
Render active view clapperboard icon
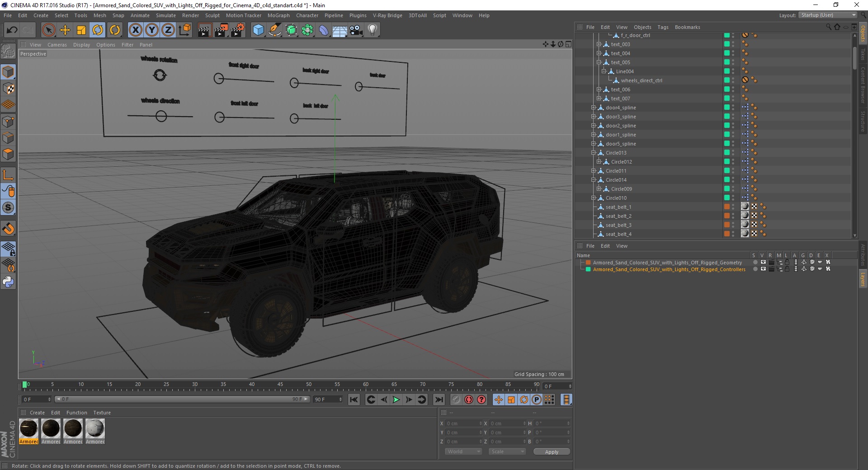[204, 30]
